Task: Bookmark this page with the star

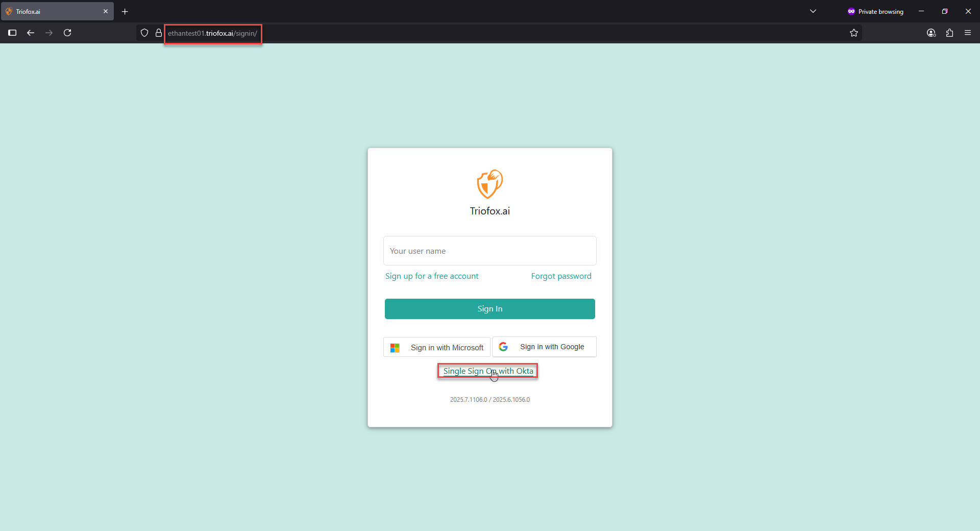Action: (x=854, y=33)
